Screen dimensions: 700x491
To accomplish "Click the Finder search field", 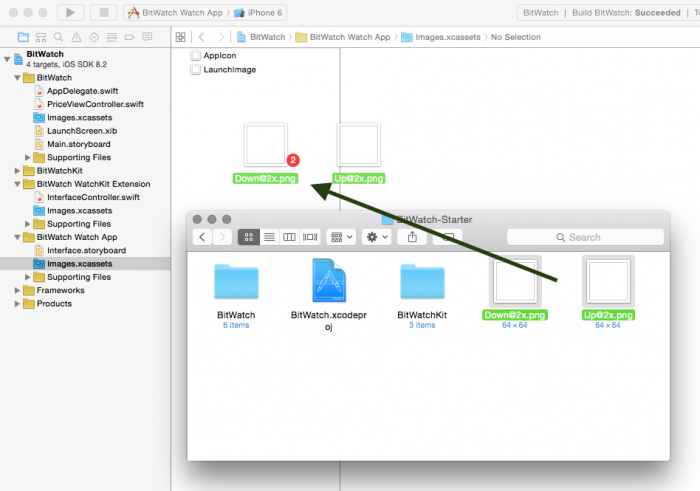I will pyautogui.click(x=585, y=237).
